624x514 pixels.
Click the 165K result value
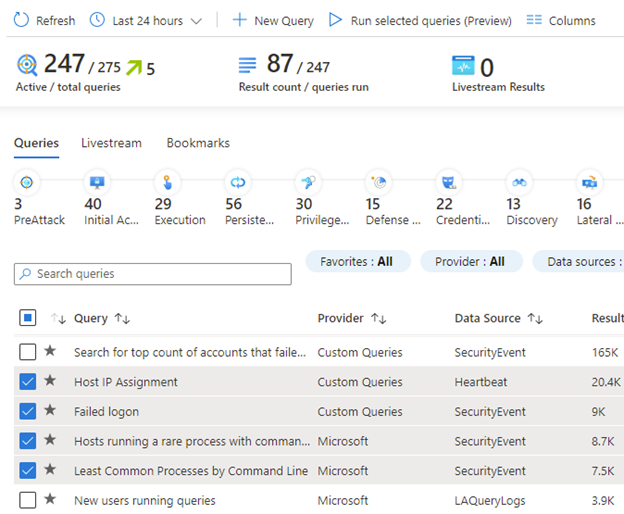coord(605,352)
